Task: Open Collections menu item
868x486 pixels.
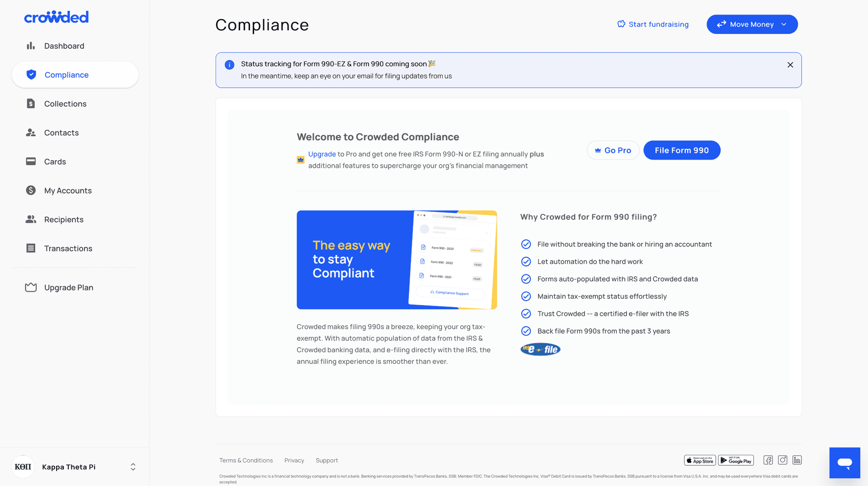Action: 75,104
